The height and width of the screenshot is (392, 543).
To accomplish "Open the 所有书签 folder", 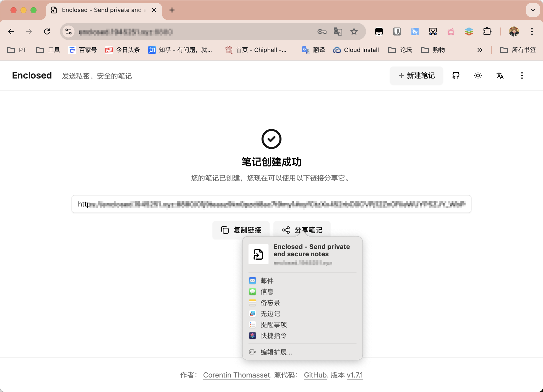I will [518, 50].
